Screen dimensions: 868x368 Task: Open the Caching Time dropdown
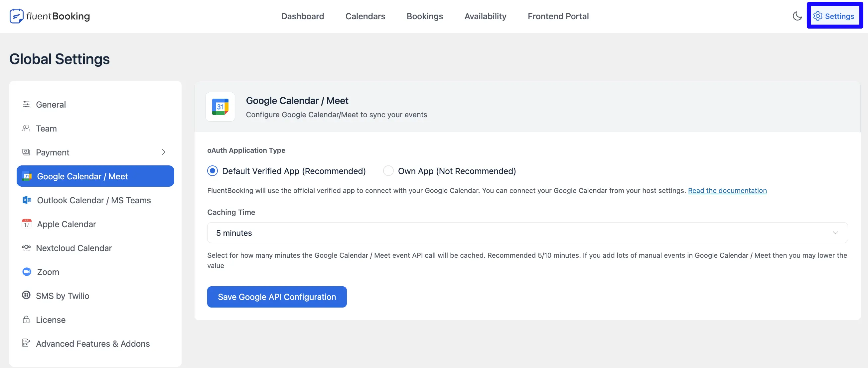coord(527,233)
